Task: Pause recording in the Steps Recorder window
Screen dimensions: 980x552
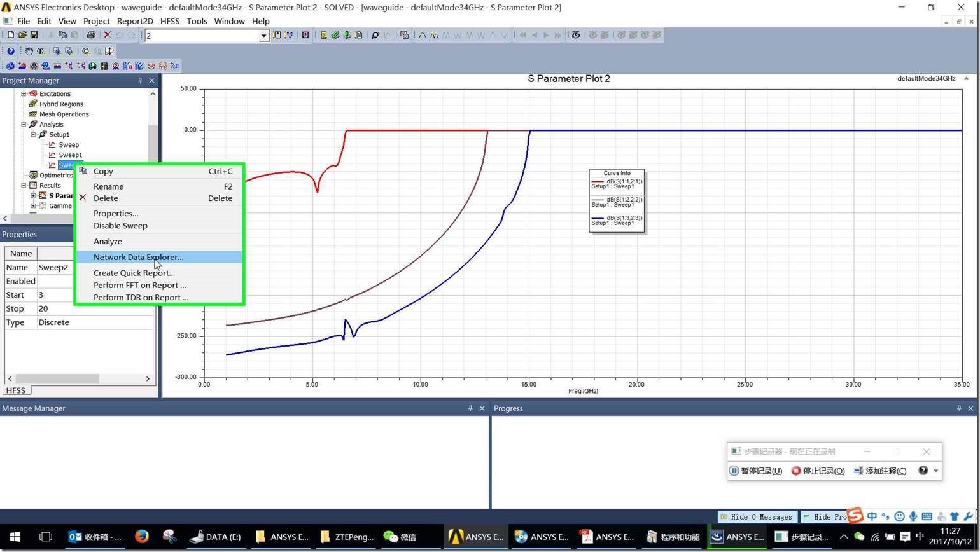Action: pos(755,471)
